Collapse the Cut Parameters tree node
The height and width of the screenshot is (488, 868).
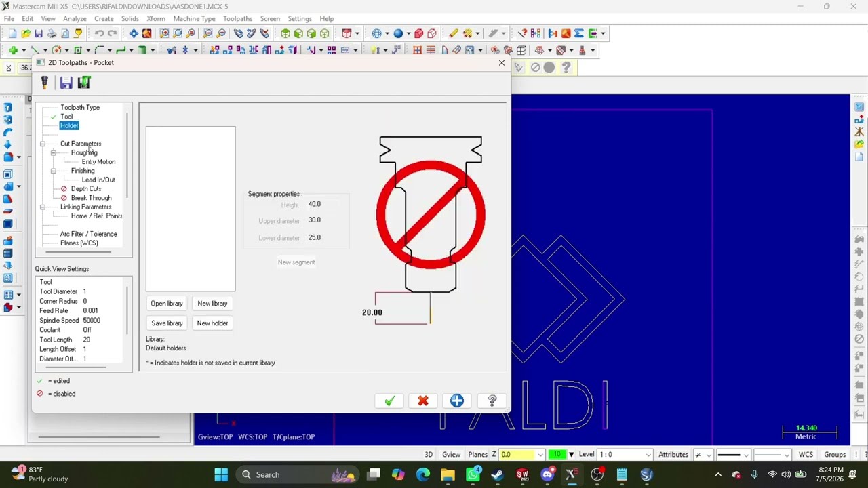pyautogui.click(x=43, y=144)
